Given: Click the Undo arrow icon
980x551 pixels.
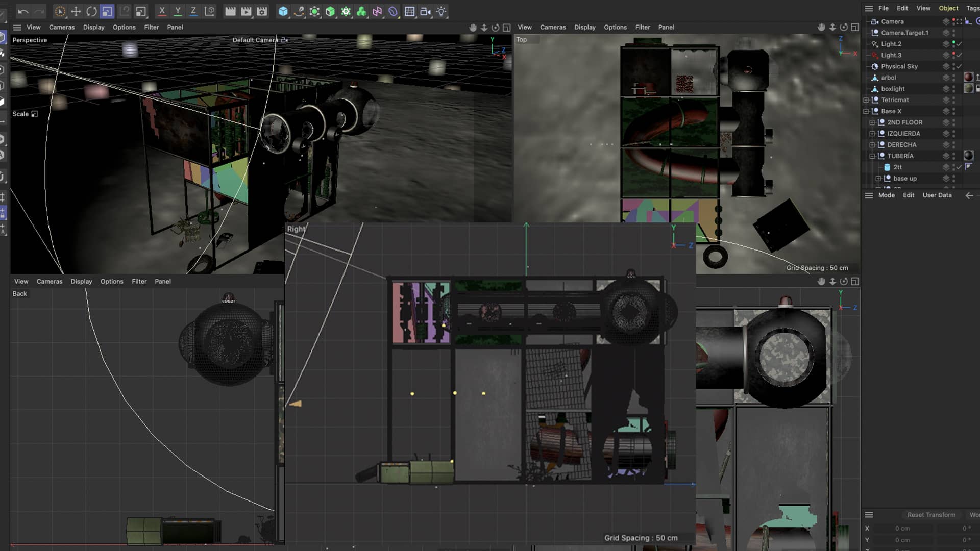Looking at the screenshot, I should [x=23, y=11].
